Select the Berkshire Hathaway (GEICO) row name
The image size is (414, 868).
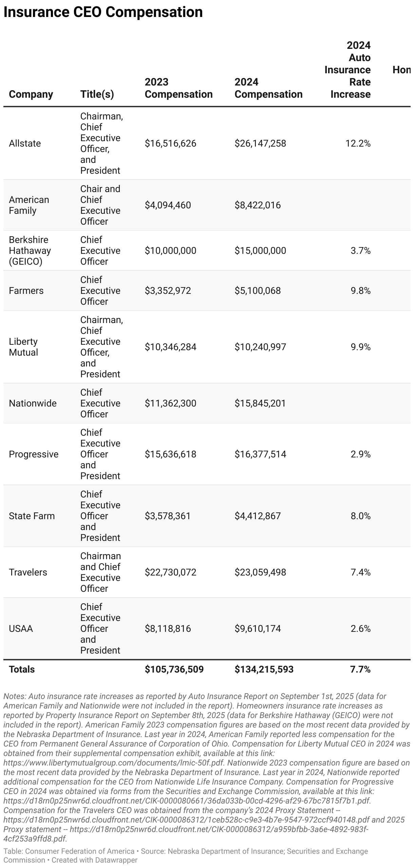click(x=30, y=250)
